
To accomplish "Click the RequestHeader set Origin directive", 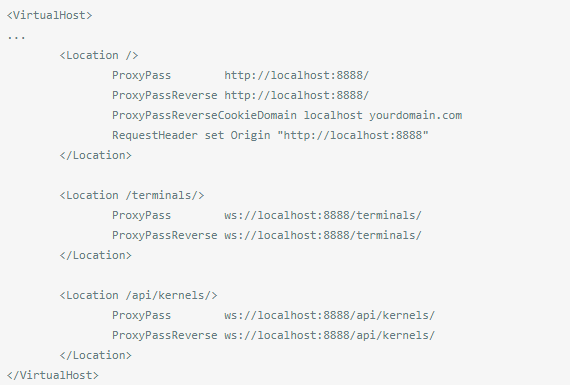I will click(x=191, y=135).
